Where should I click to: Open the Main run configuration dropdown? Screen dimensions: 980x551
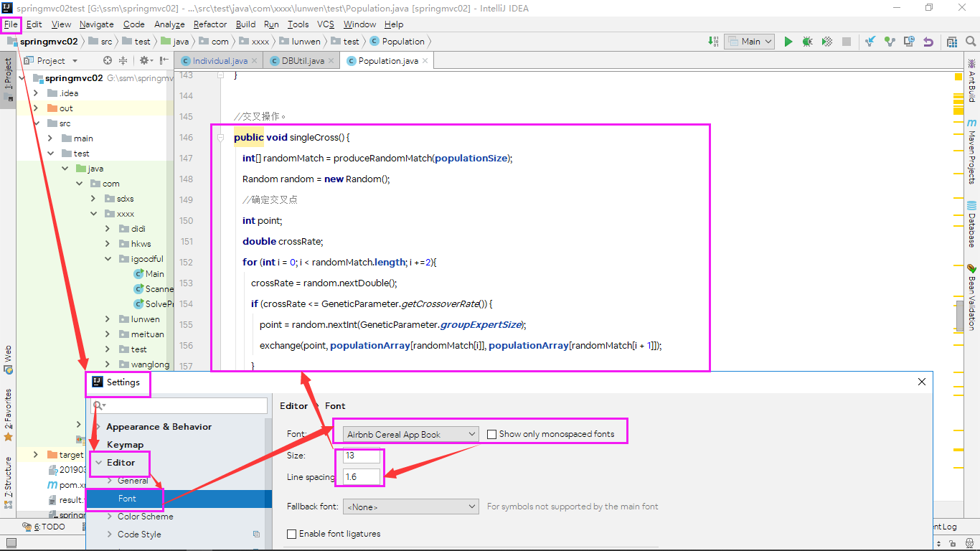click(x=749, y=42)
